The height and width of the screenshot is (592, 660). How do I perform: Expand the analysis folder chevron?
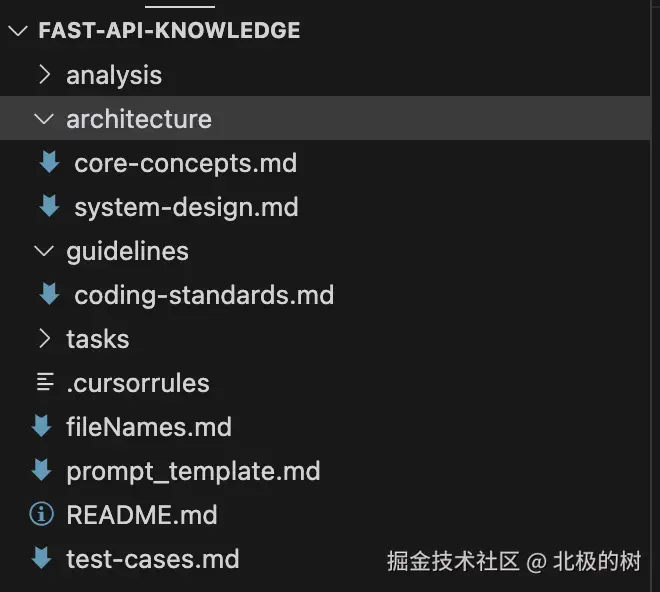click(x=43, y=75)
